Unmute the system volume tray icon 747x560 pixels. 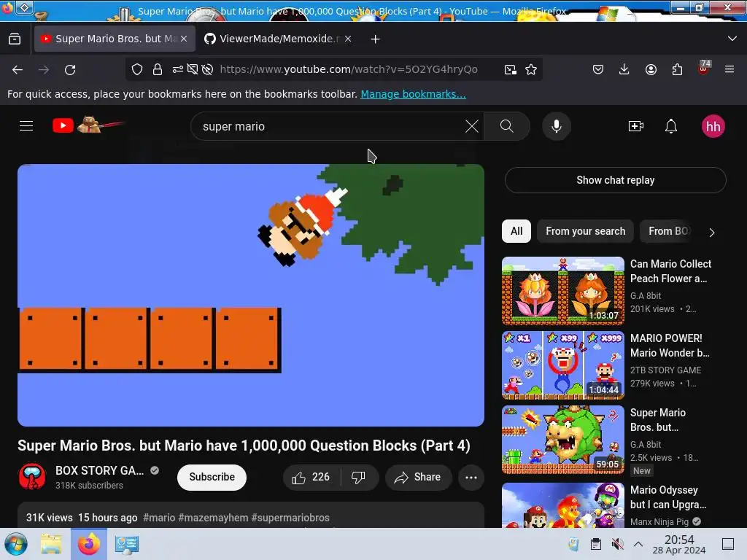pos(617,544)
